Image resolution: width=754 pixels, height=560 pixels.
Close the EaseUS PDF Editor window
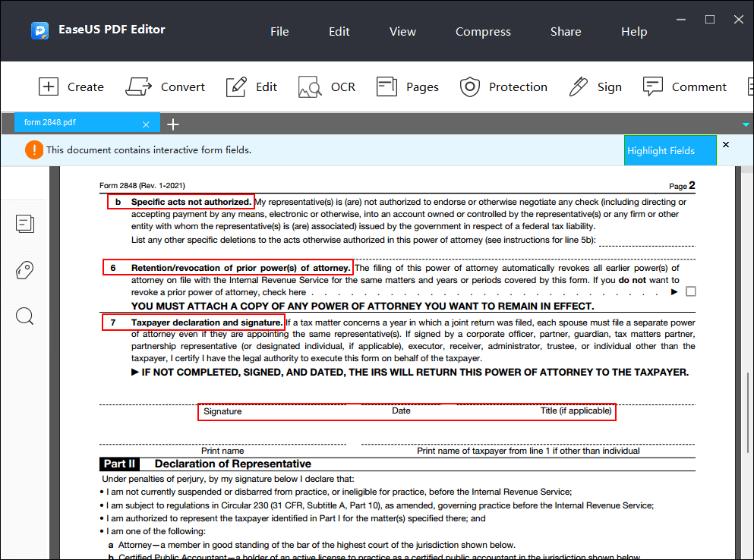click(739, 20)
